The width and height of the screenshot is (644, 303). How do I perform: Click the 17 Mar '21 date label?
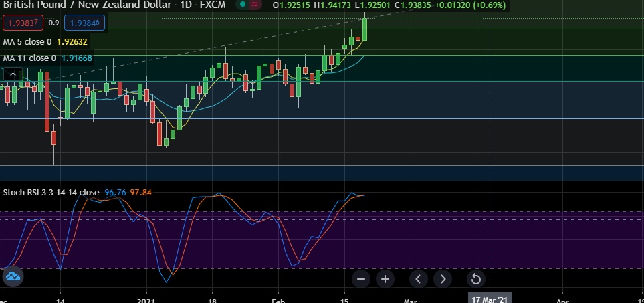pyautogui.click(x=490, y=298)
